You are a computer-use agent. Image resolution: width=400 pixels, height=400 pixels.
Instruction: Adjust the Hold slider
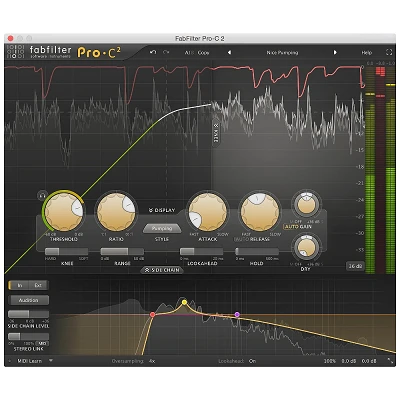click(257, 251)
